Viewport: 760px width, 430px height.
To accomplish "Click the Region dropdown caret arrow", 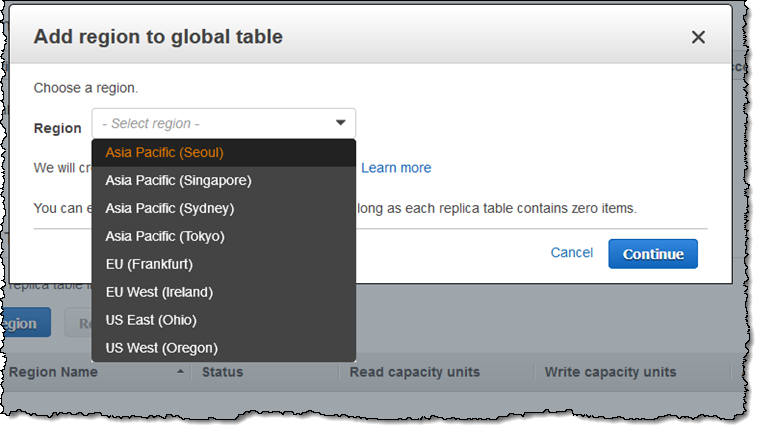I will [340, 123].
